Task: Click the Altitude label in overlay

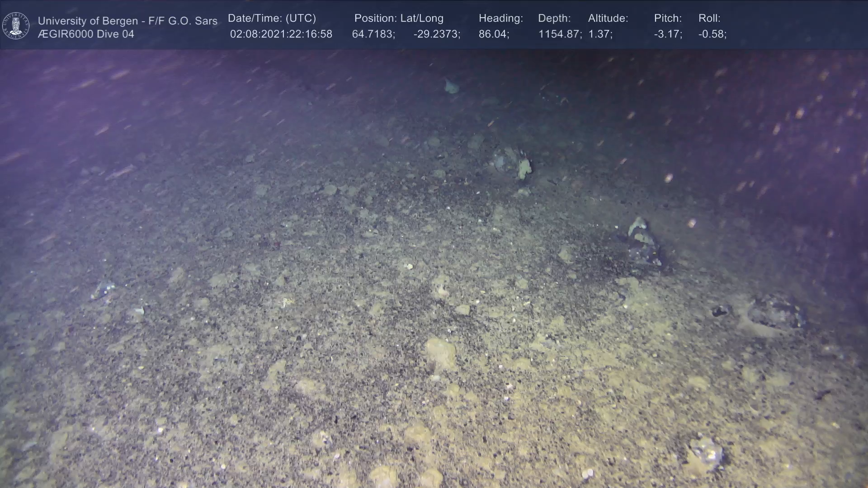Action: (608, 19)
